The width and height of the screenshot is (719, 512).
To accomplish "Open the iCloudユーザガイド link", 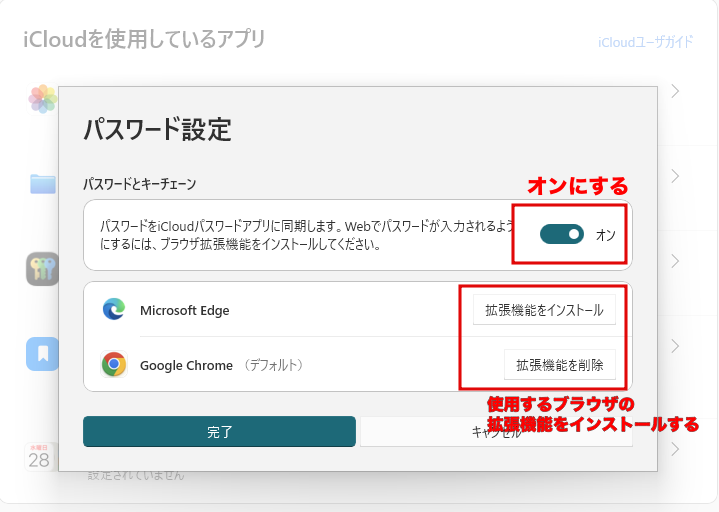I will [x=645, y=42].
